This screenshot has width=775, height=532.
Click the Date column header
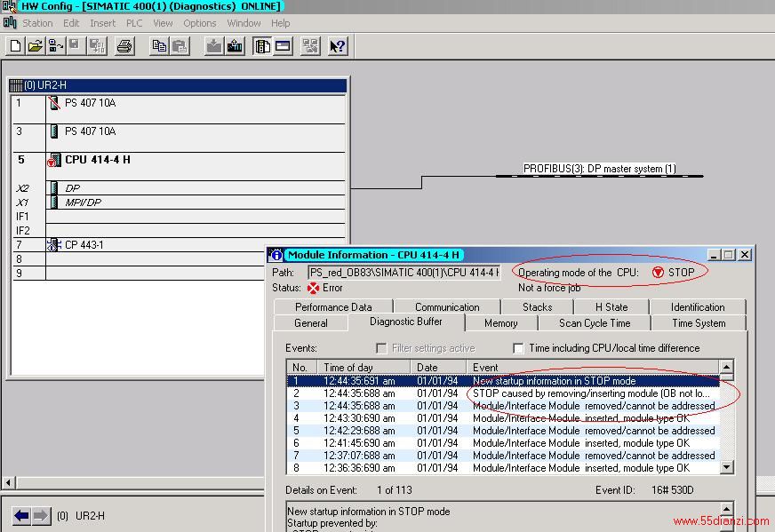[x=438, y=368]
